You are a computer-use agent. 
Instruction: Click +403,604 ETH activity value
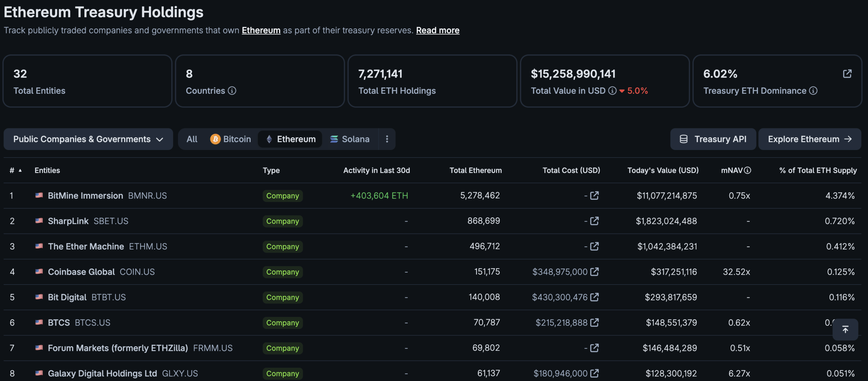379,195
